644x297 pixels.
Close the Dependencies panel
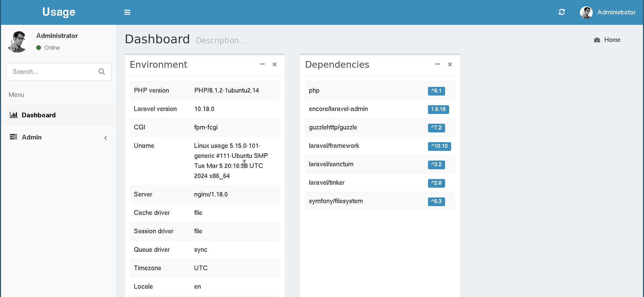[450, 64]
